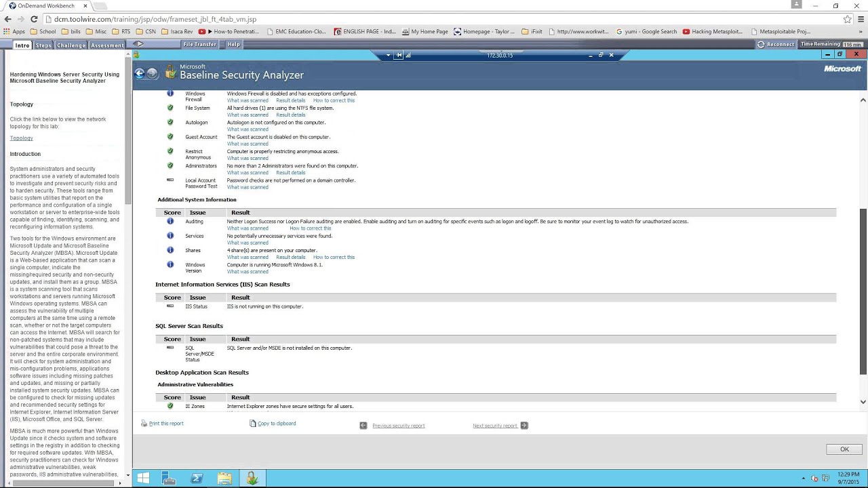This screenshot has width=868, height=488.
Task: Click How to correct this under Auditing
Action: (311, 228)
